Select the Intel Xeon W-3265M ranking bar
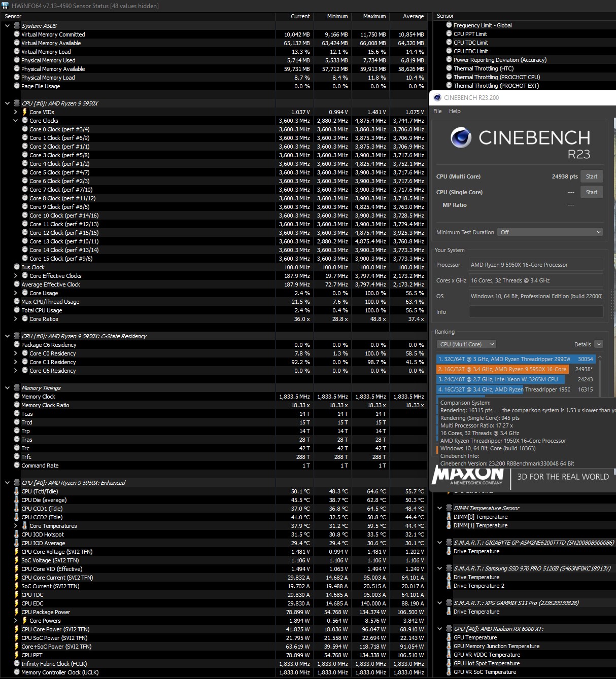Viewport: 616px width, 679px height. pyautogui.click(x=501, y=379)
